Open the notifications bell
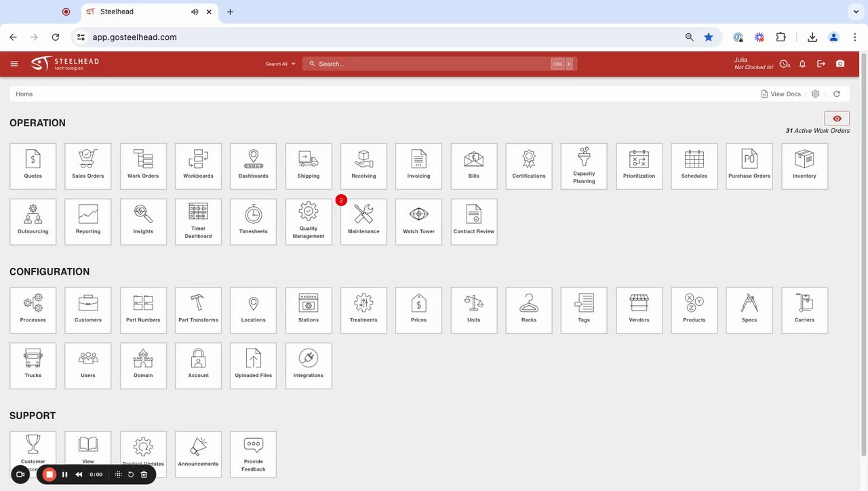This screenshot has width=868, height=491. [802, 64]
